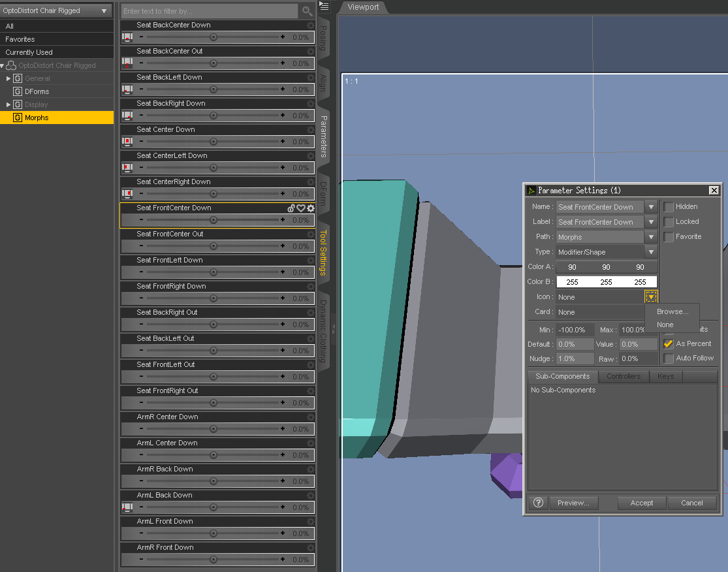Open the Dynamic Clothing side tab
Viewport: 728px width, 572px height.
(324, 331)
